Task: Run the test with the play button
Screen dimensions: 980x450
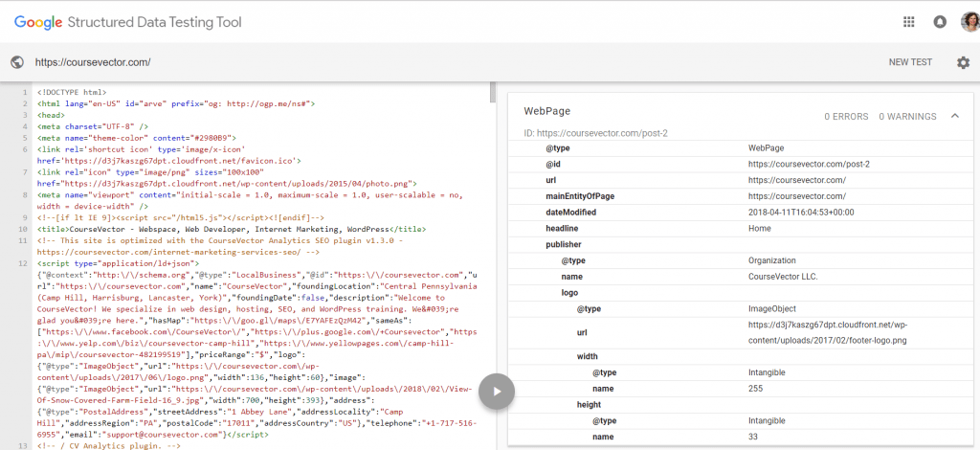Action: click(x=497, y=392)
